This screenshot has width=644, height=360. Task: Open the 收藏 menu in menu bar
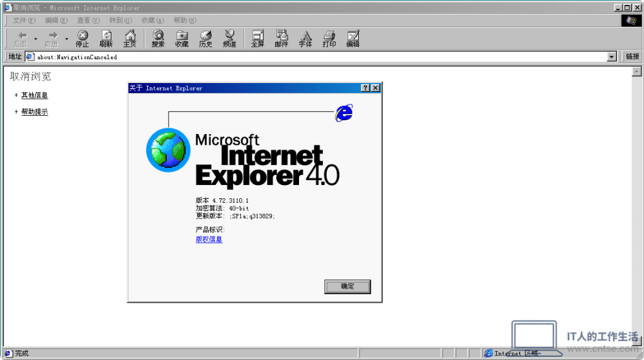click(x=152, y=20)
